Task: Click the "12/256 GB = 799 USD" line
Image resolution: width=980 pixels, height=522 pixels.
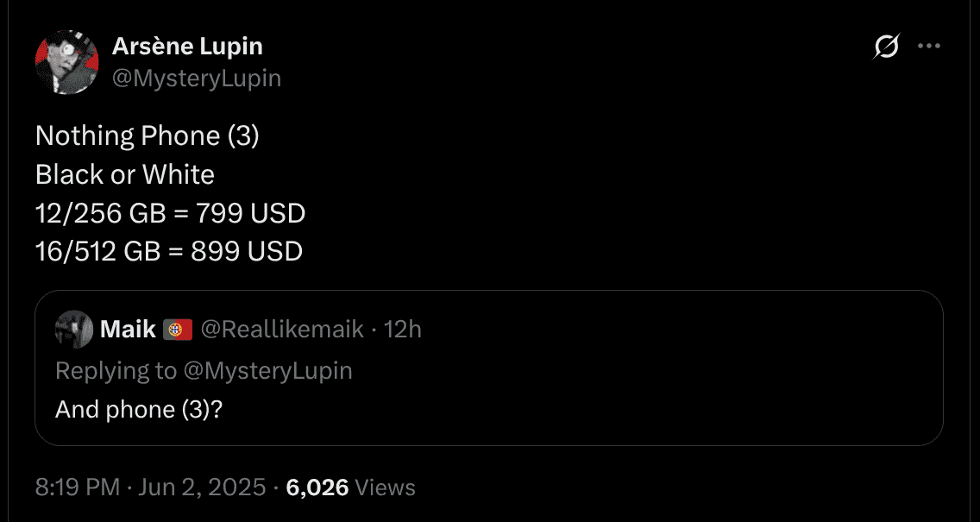Action: (171, 213)
